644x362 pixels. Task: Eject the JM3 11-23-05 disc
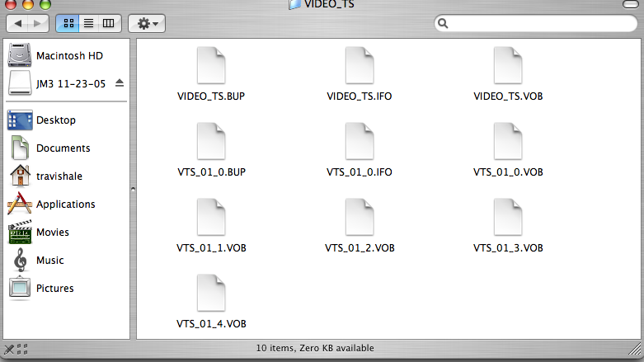coord(120,83)
